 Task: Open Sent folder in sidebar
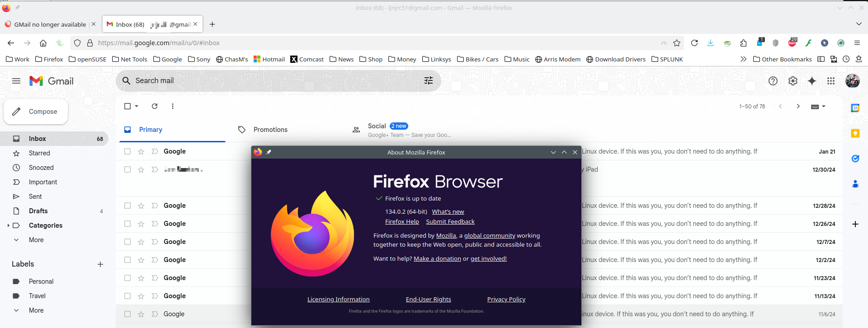pyautogui.click(x=35, y=197)
